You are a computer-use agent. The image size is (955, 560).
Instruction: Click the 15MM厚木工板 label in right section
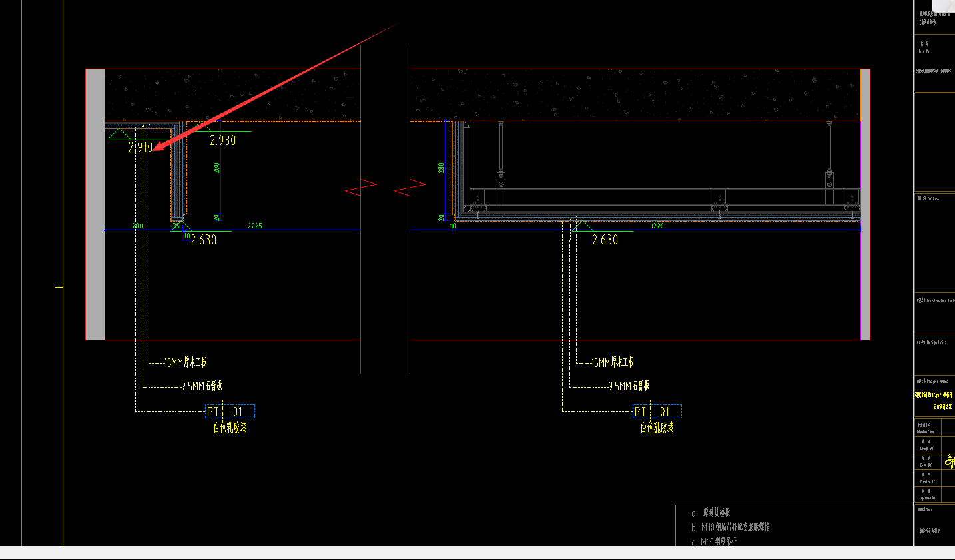pyautogui.click(x=612, y=362)
